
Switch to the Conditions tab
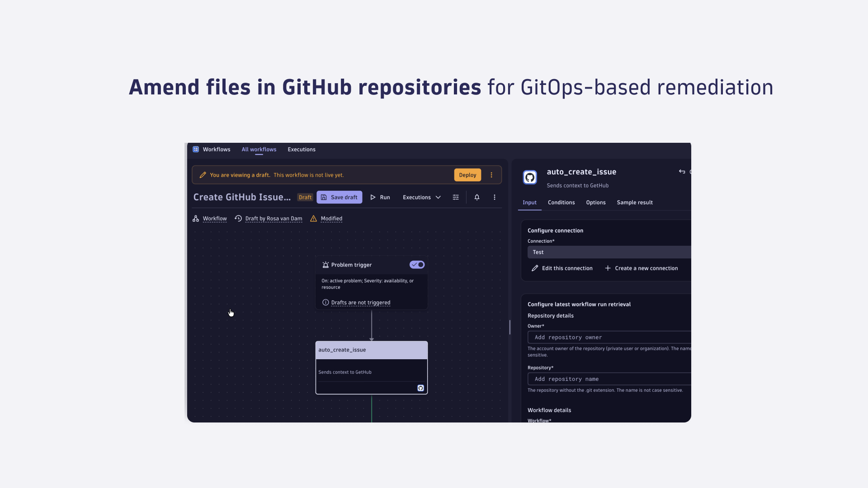(561, 202)
